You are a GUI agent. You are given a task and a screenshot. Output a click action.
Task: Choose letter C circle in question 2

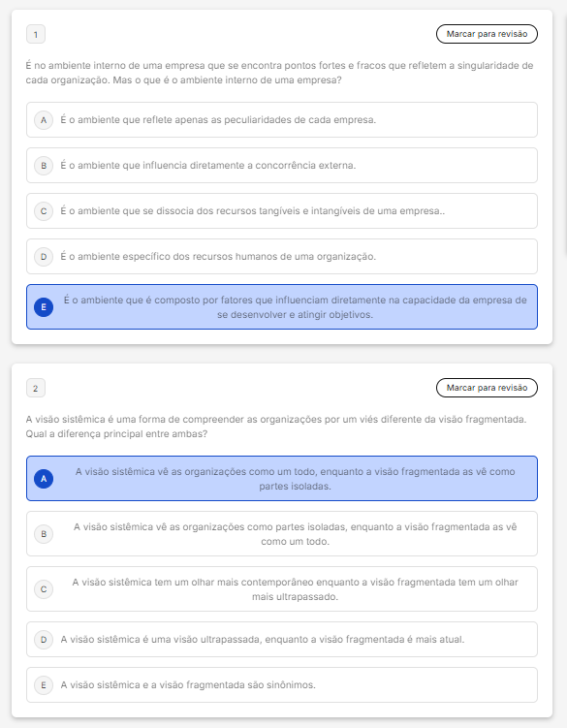tap(44, 589)
